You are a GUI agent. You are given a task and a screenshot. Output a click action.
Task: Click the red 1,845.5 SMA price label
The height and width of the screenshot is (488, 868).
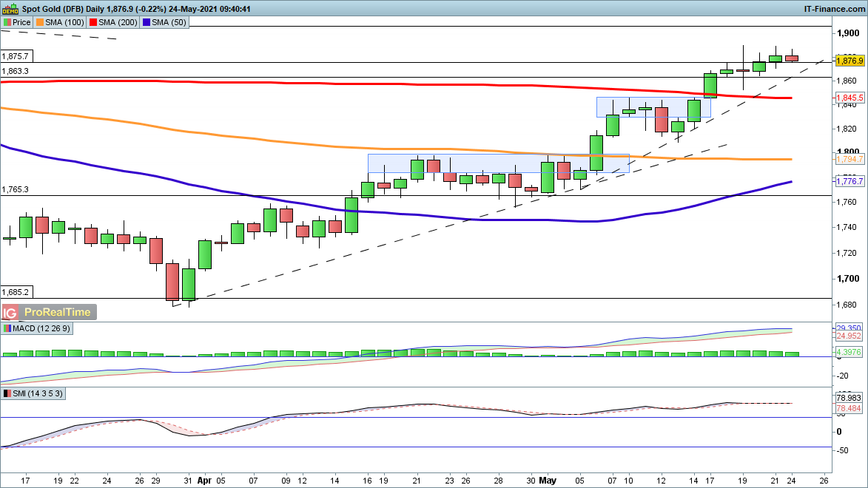850,98
